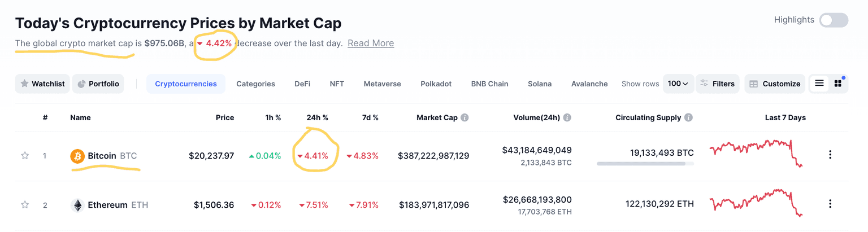868x232 pixels.
Task: Open the Customize columns menu
Action: tap(775, 84)
